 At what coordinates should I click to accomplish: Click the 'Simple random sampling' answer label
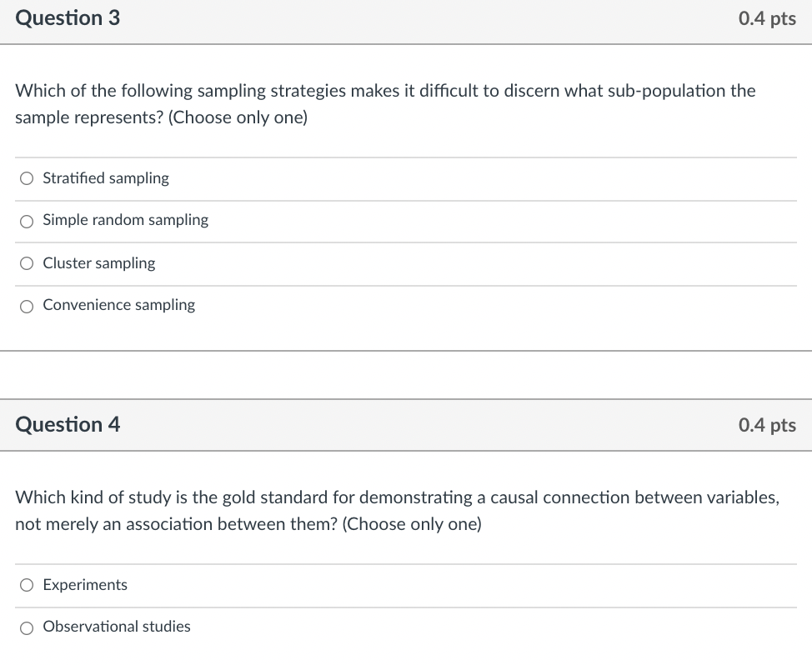[x=125, y=221]
